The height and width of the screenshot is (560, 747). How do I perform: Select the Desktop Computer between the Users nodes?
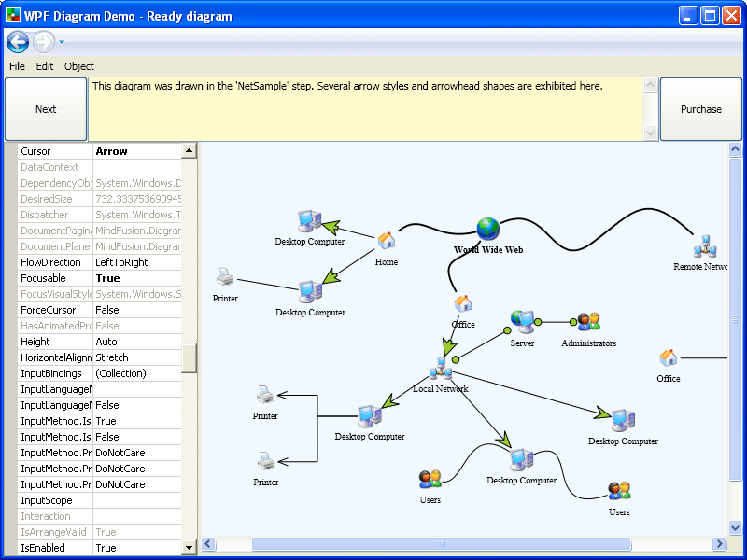[x=521, y=460]
